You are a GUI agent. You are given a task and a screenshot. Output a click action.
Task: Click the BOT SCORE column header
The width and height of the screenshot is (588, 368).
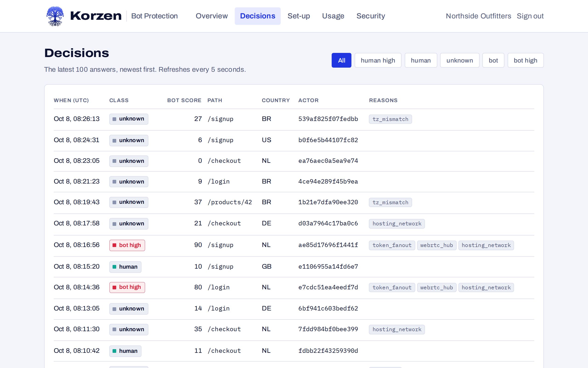point(184,100)
